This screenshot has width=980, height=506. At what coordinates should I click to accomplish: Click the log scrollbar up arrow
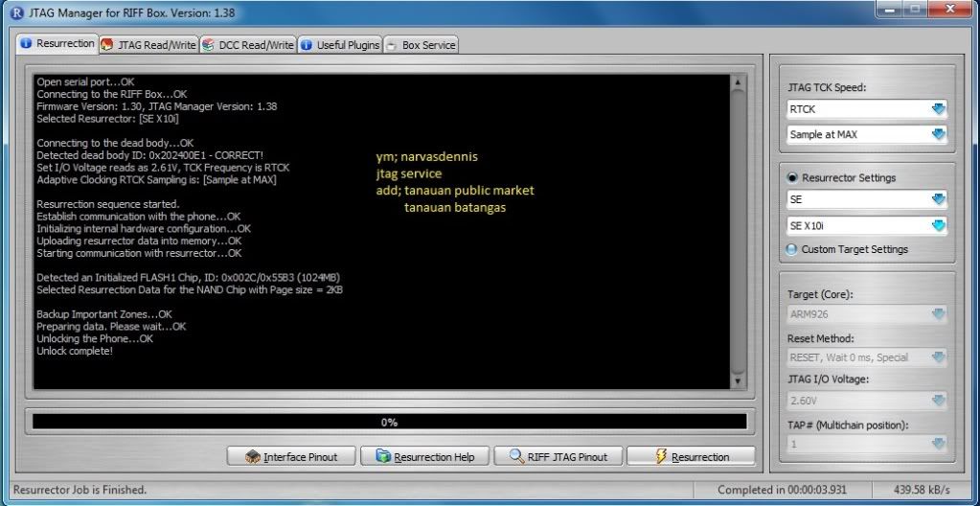[738, 81]
